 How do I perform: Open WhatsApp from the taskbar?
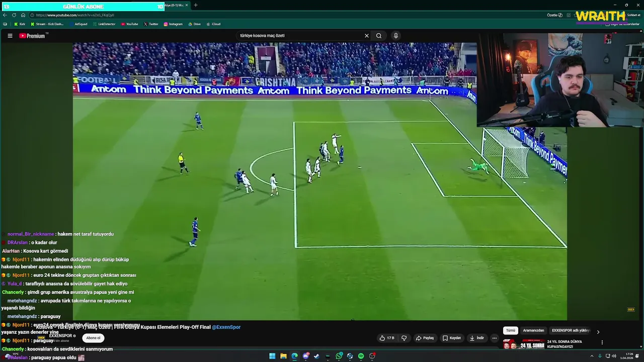(x=339, y=356)
